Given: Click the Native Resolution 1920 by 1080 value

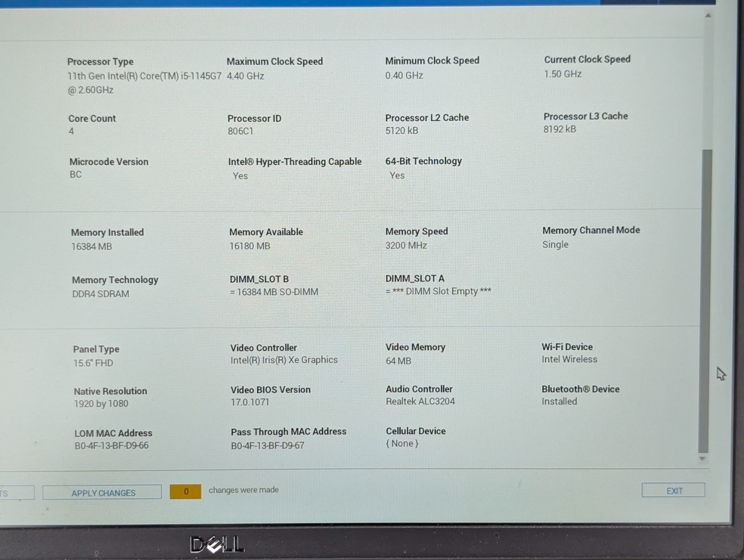Looking at the screenshot, I should click(101, 404).
